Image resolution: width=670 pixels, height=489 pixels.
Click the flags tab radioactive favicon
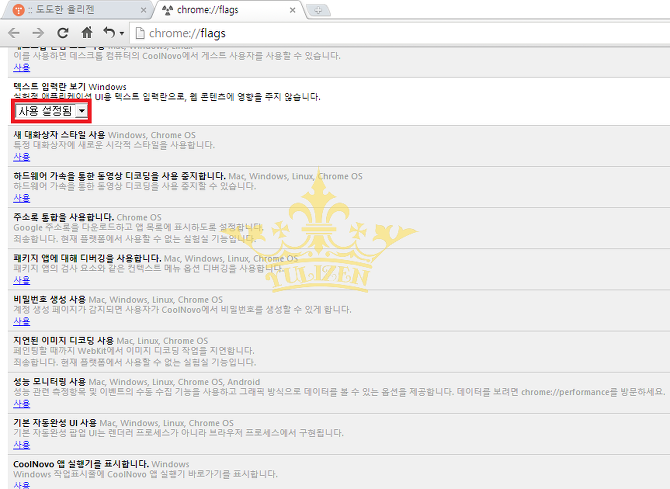tap(168, 10)
